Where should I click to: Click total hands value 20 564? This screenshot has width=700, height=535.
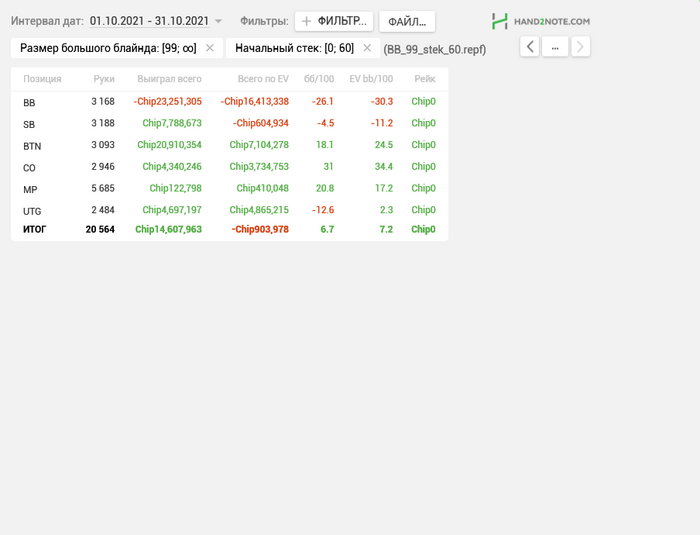(100, 230)
